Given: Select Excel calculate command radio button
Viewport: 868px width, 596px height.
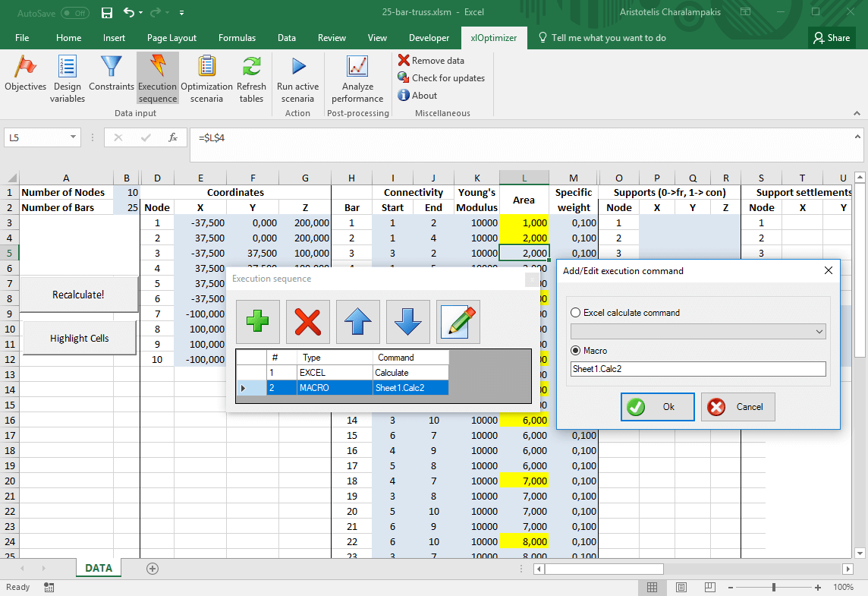Looking at the screenshot, I should point(576,313).
